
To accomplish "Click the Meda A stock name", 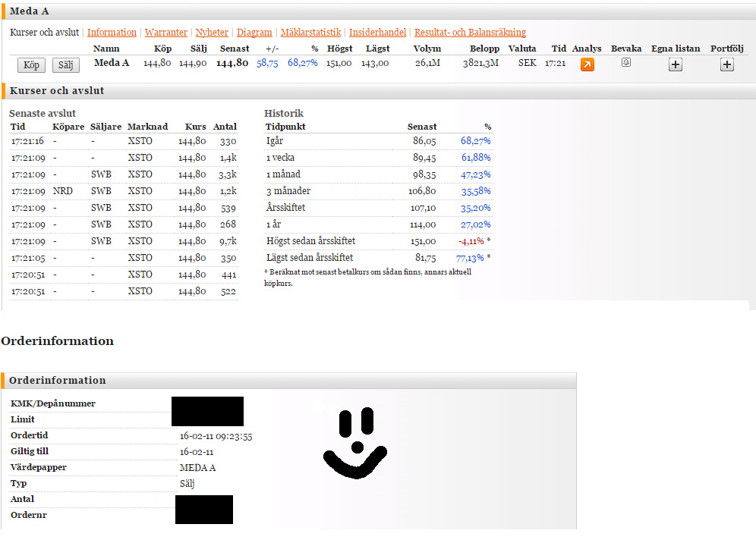I will (111, 63).
